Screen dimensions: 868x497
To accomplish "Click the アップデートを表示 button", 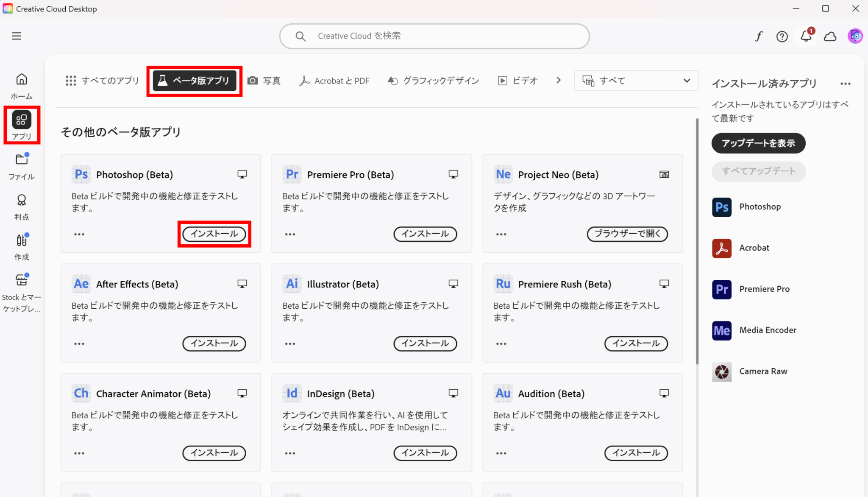I will (758, 143).
